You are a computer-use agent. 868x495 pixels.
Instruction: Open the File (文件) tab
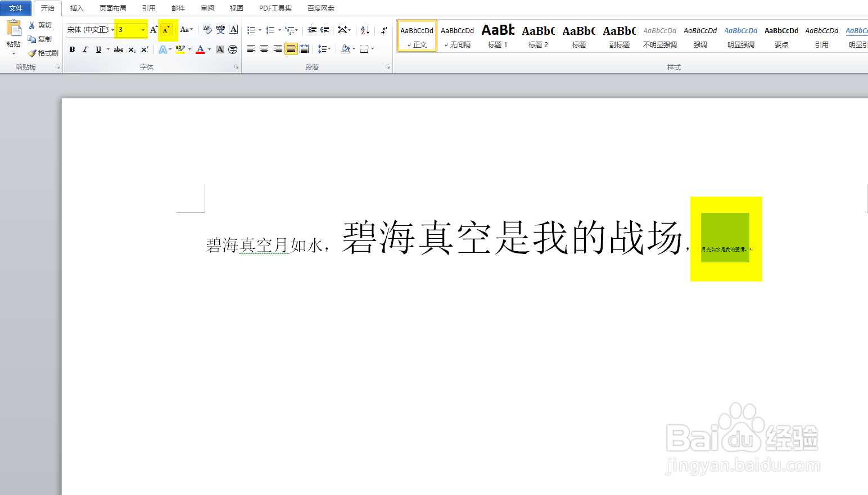point(16,8)
